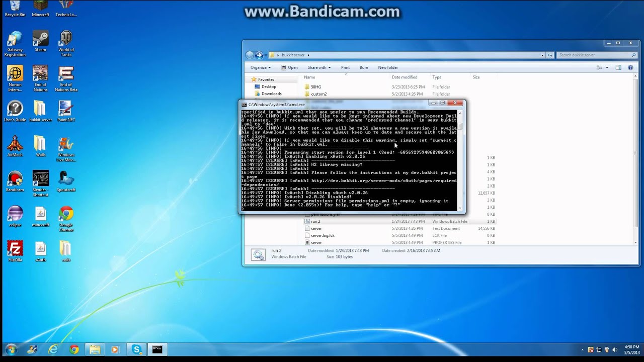
Task: Open the recent pages arrow beside Forward
Action: coord(265,55)
